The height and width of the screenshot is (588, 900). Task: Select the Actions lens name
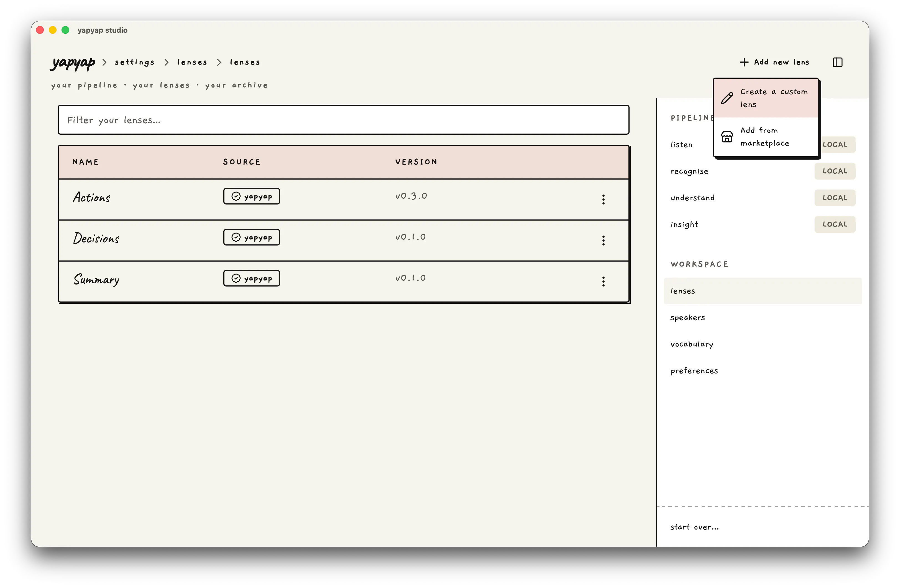[91, 197]
